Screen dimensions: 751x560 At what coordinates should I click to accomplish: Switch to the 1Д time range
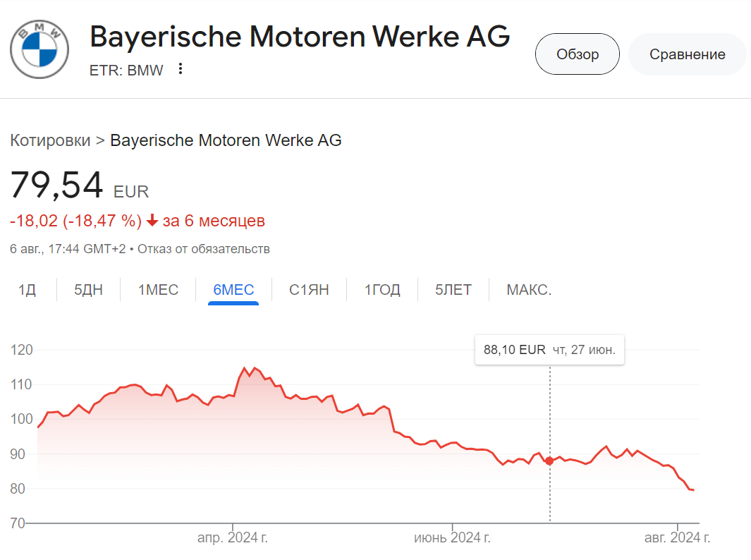click(x=27, y=290)
